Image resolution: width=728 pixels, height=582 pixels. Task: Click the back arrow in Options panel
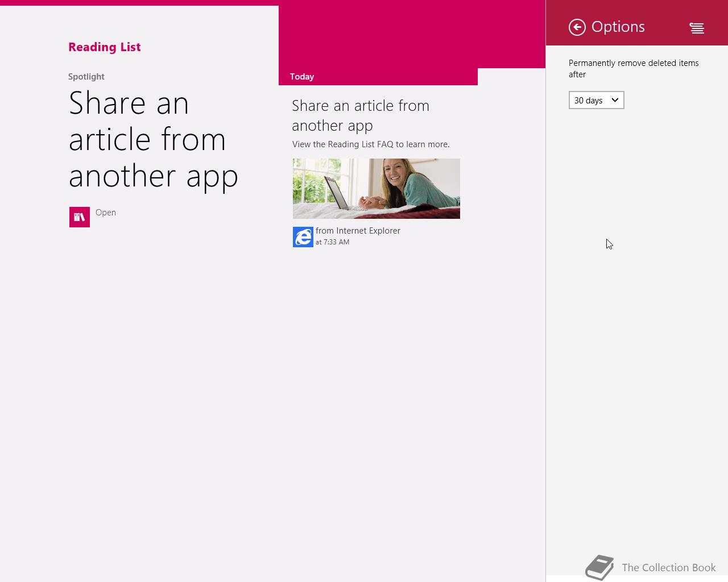pos(577,27)
